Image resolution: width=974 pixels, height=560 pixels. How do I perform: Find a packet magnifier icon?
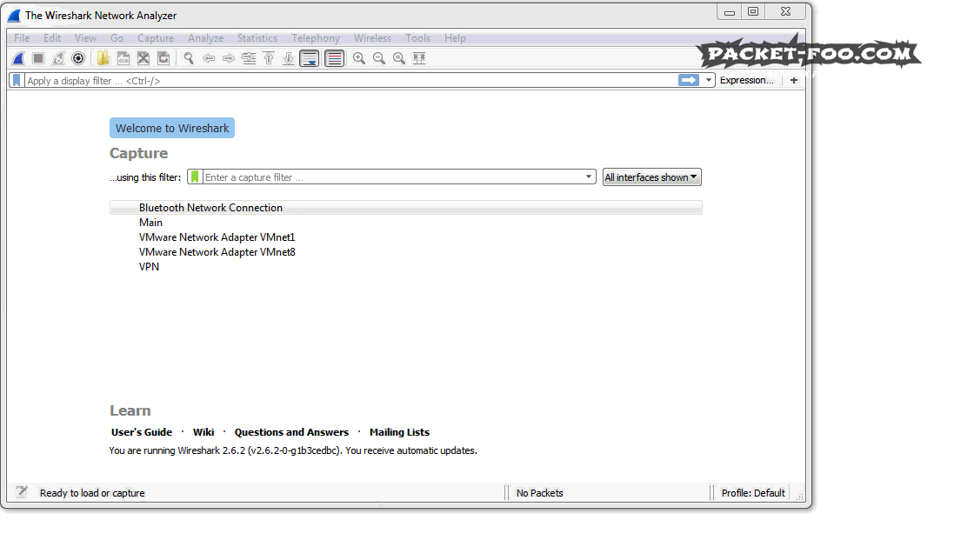188,58
